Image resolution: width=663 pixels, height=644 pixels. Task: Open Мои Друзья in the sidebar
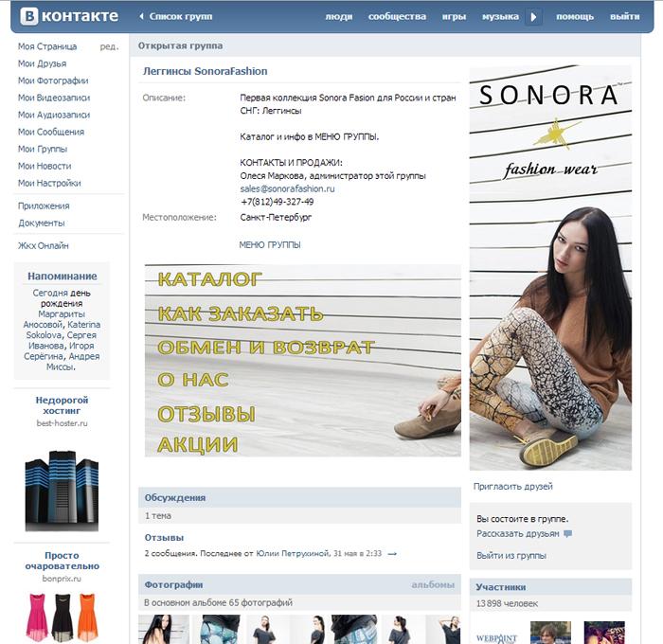(x=43, y=63)
